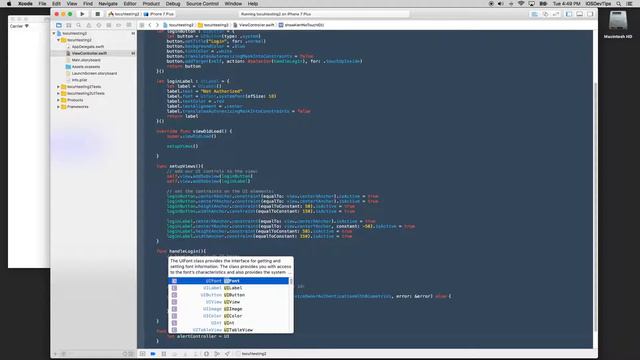640x360 pixels.
Task: Select the Standard editor button
Action: tap(534, 14)
